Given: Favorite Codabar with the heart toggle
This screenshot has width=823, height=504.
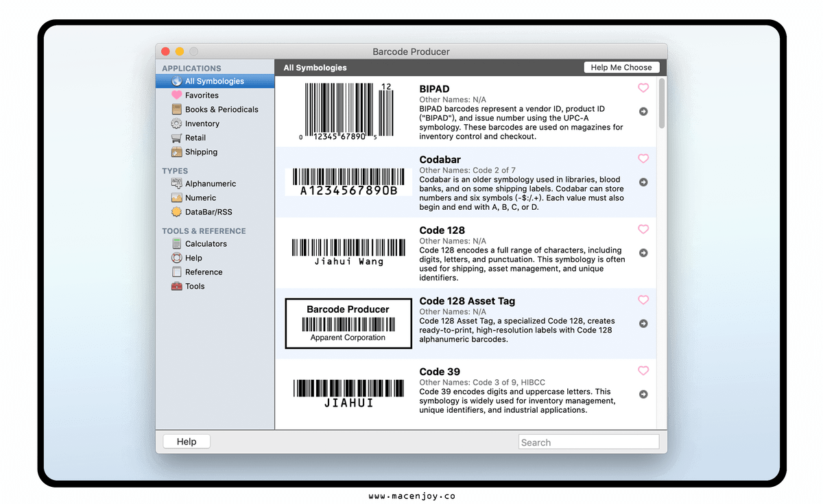Looking at the screenshot, I should pyautogui.click(x=643, y=158).
